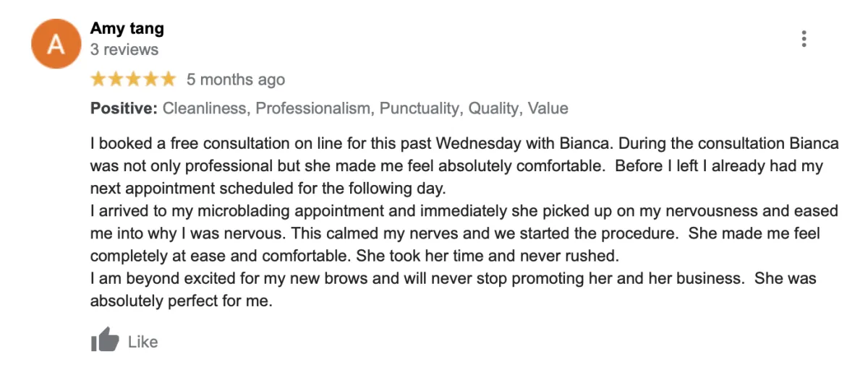This screenshot has width=868, height=380.
Task: Click the thumbs-up Like icon
Action: [x=105, y=340]
